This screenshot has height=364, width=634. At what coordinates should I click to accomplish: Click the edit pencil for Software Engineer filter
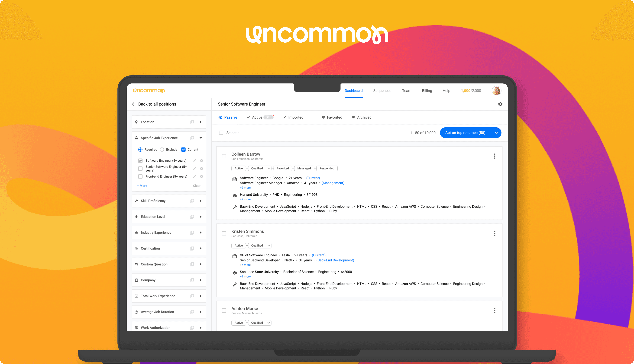(194, 160)
